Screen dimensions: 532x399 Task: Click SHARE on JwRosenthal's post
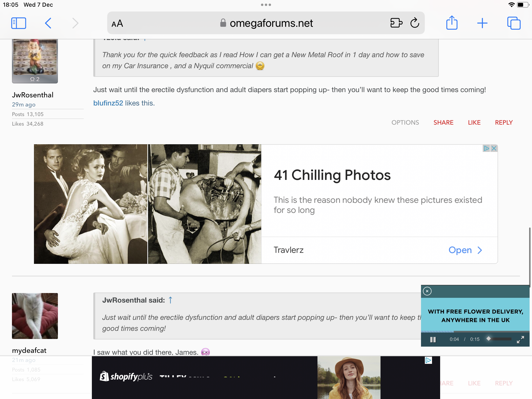[443, 122]
